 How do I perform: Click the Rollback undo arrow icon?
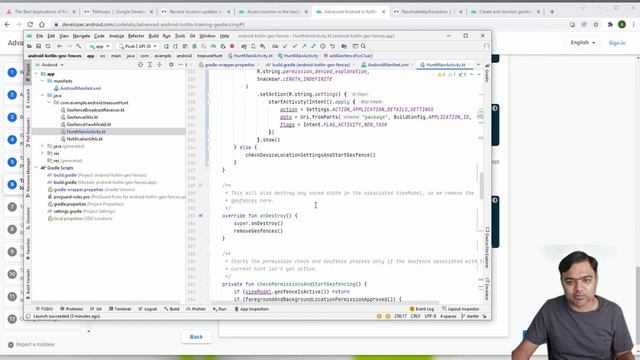coord(333,46)
